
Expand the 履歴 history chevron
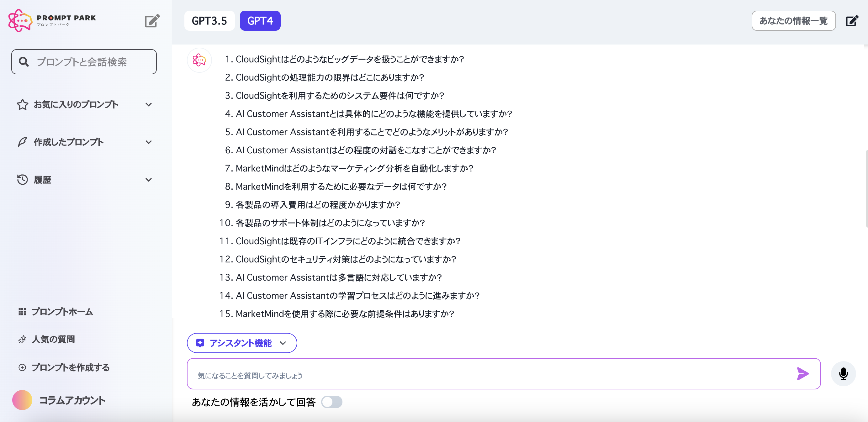(x=149, y=180)
